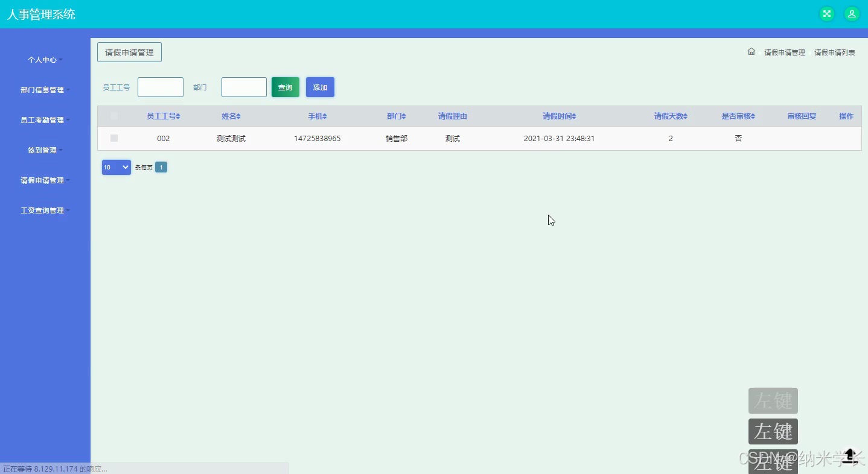Image resolution: width=868 pixels, height=474 pixels.
Task: Expand the 工资查询管理 sidebar menu
Action: 45,210
